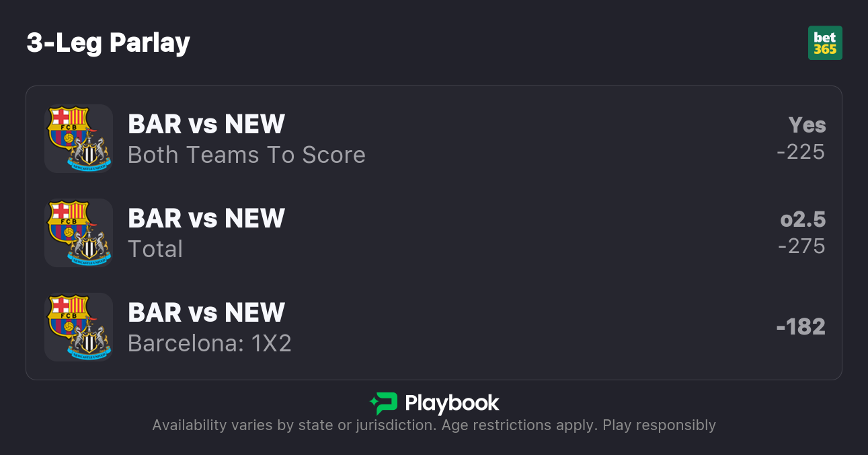Click the Total market label
The width and height of the screenshot is (868, 455).
(155, 250)
